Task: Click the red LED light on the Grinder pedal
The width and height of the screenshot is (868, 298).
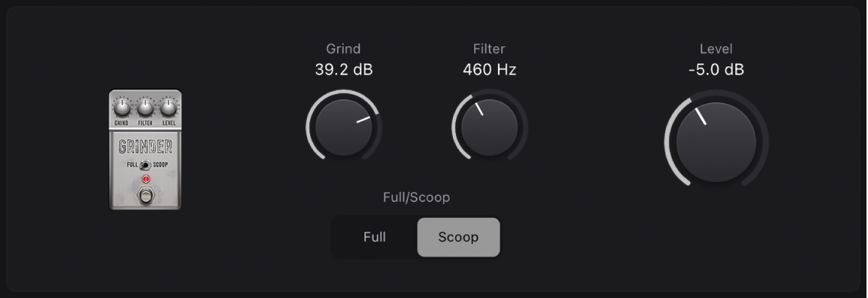Action: [x=146, y=179]
